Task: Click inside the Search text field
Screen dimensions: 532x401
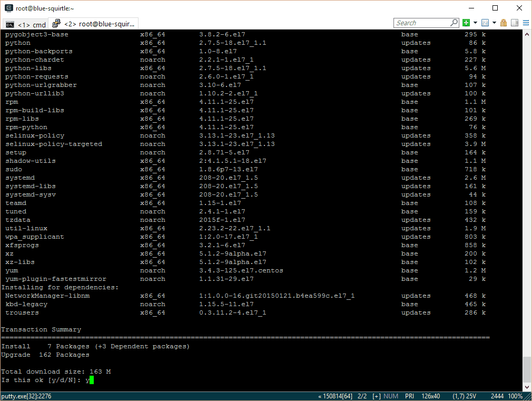Action: pos(421,23)
